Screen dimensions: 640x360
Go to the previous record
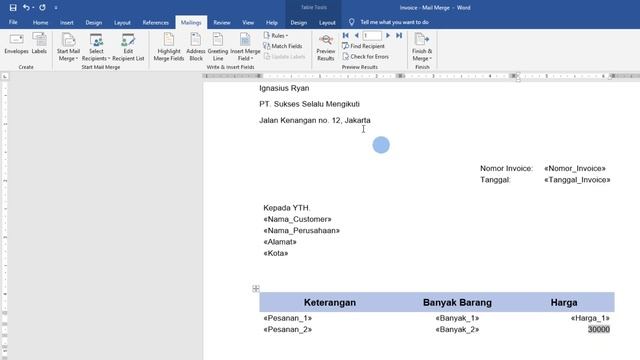tap(356, 36)
